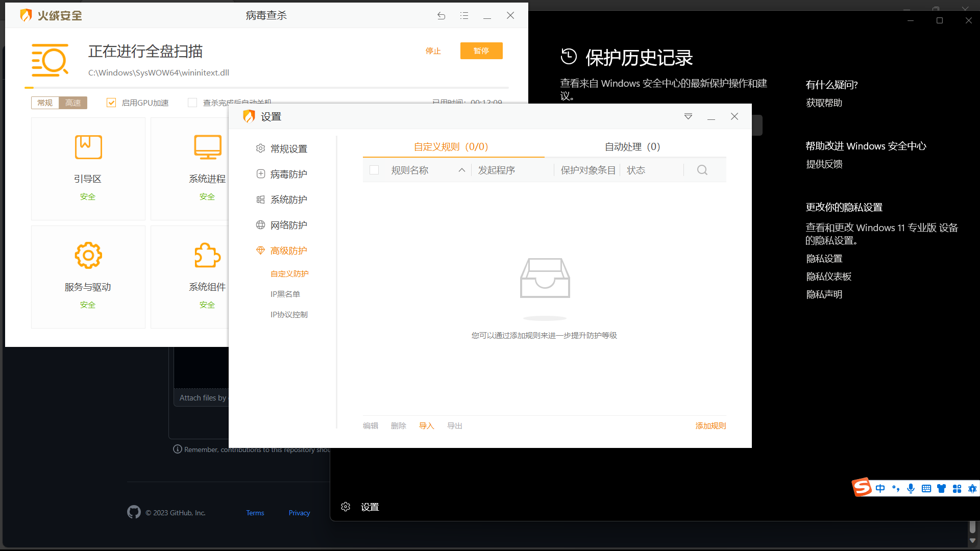Enable 查杀完成后自动关机
Image resolution: width=980 pixels, height=551 pixels.
point(192,102)
